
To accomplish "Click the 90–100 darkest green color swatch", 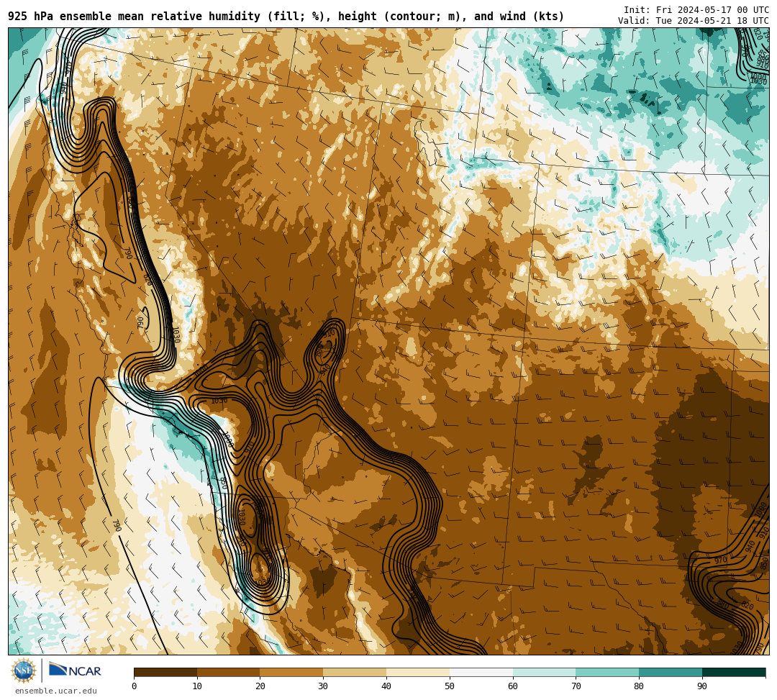I will coord(734,672).
